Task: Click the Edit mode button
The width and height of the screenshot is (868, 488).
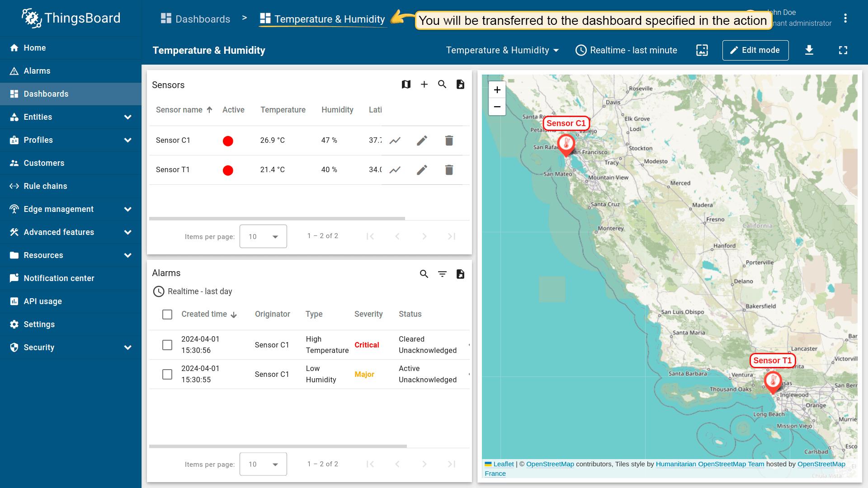Action: coord(755,50)
